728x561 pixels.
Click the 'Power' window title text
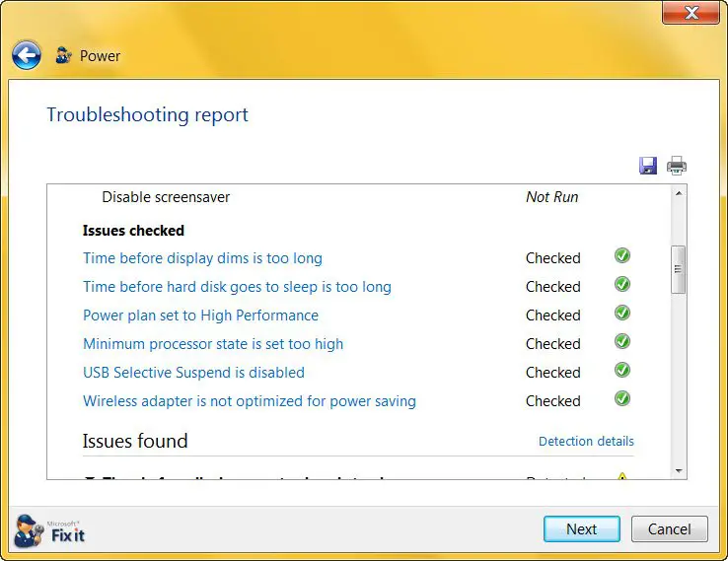click(100, 55)
